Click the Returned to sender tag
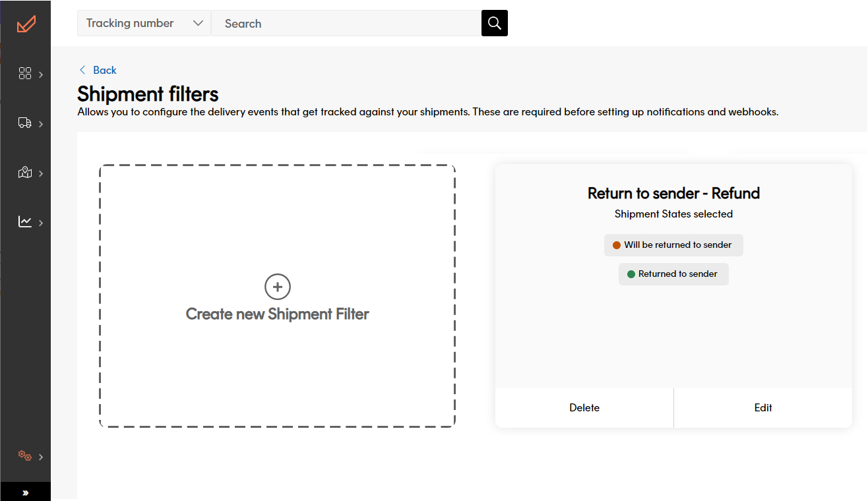The height and width of the screenshot is (501, 868). coord(673,274)
